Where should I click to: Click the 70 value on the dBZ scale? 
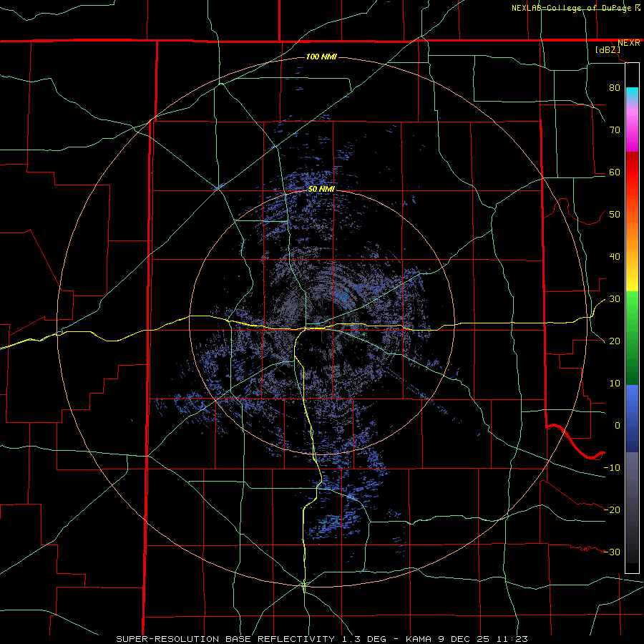click(615, 130)
